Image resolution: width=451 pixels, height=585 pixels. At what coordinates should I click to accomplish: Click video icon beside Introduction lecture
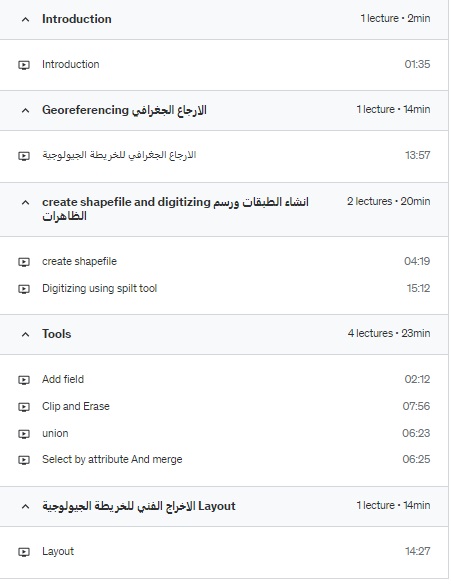[24, 65]
